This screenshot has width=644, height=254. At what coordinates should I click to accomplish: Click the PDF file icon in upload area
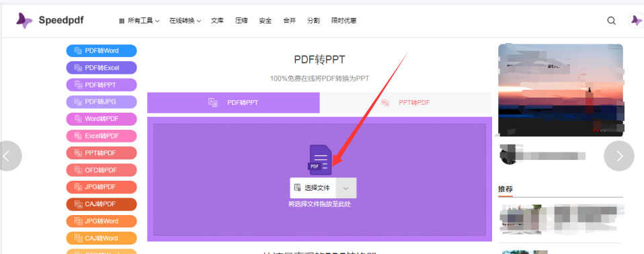(x=320, y=160)
